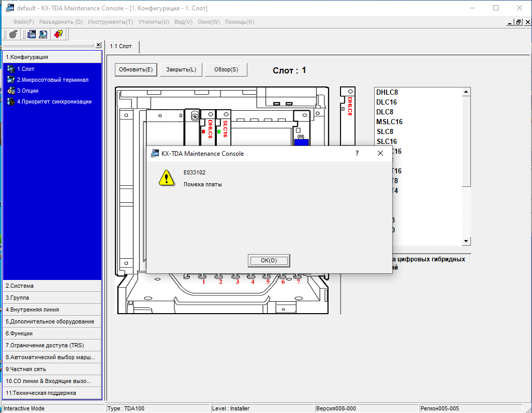Expand the 3.Группа section

tap(52, 298)
